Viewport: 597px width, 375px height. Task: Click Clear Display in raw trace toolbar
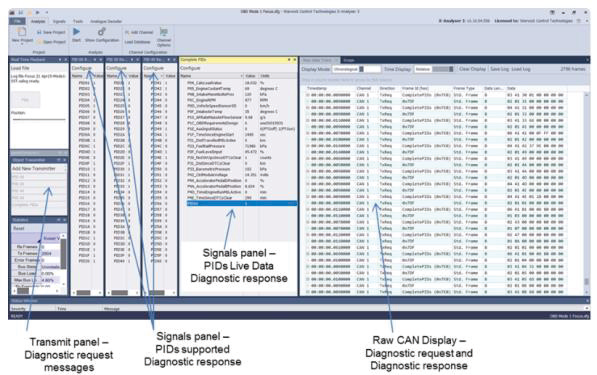click(472, 69)
